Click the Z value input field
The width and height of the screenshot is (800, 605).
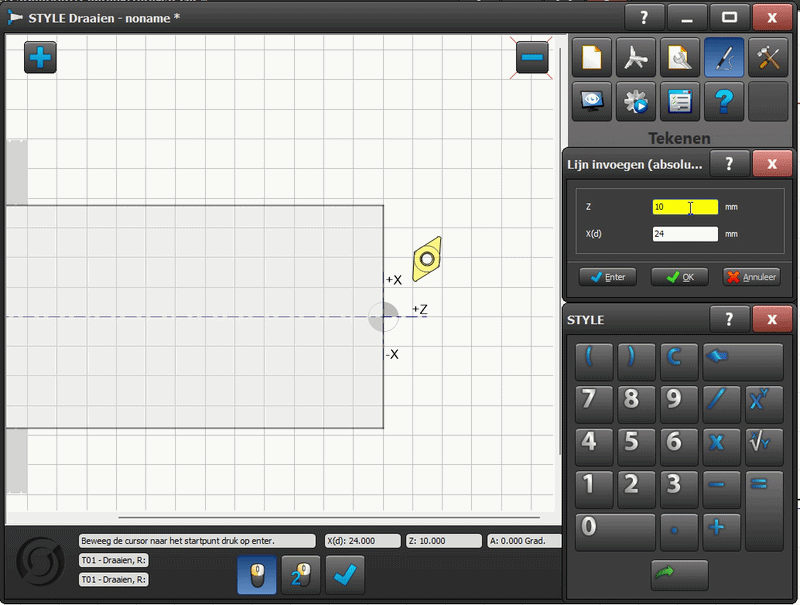[685, 207]
